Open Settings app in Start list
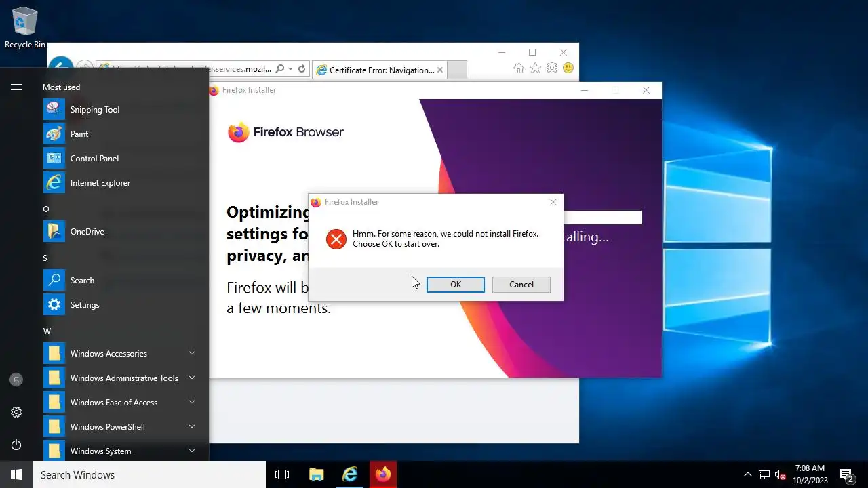 (122, 304)
